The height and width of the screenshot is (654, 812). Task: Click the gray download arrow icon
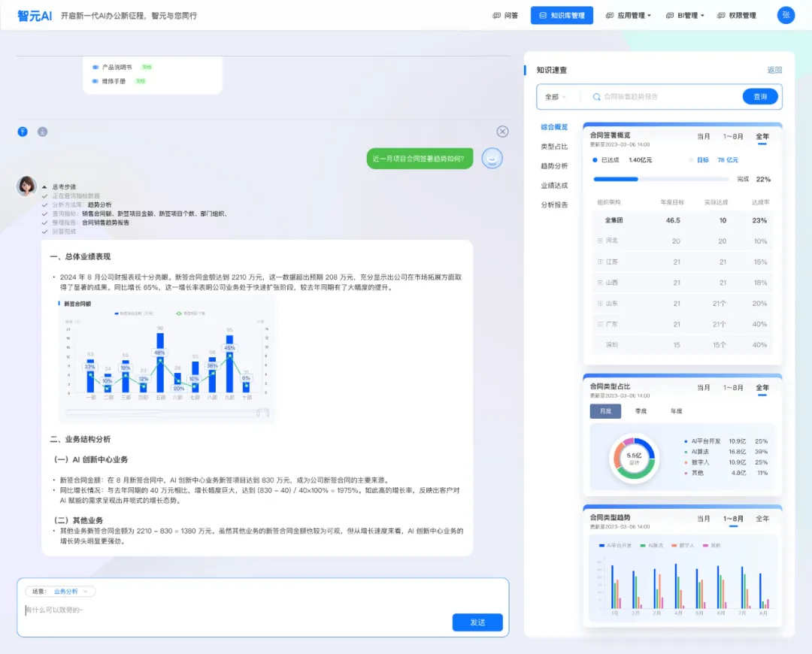(42, 132)
